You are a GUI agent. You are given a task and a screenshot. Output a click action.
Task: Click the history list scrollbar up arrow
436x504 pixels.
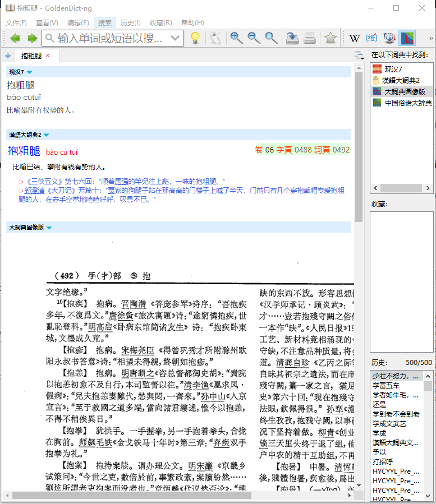click(x=428, y=376)
